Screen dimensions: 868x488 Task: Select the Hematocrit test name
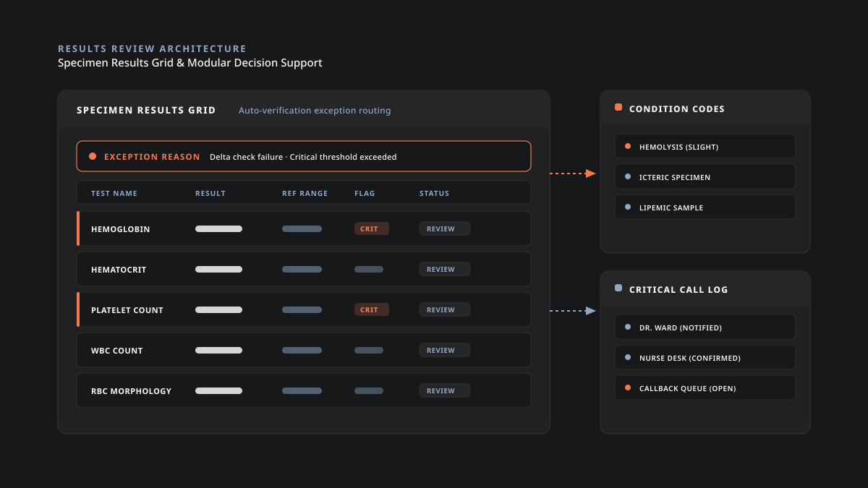click(119, 270)
